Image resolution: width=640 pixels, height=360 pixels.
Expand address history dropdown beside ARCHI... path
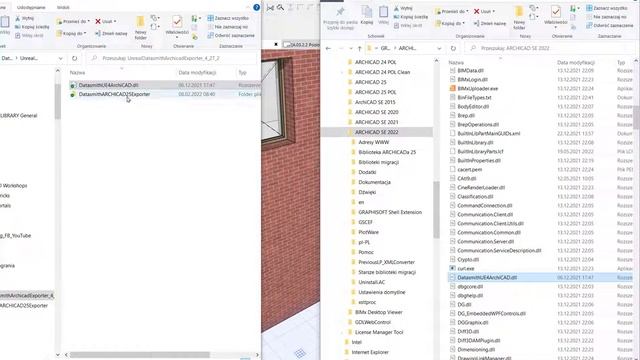click(439, 48)
